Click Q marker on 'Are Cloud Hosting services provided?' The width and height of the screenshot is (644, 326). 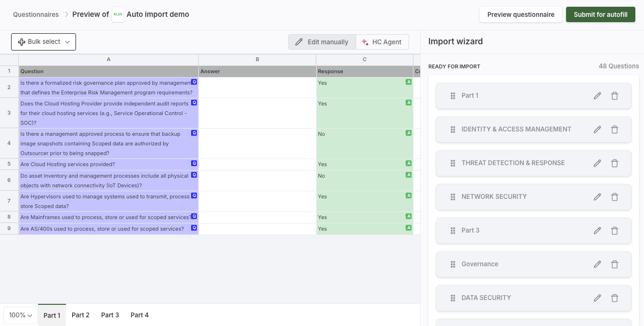[x=194, y=163]
